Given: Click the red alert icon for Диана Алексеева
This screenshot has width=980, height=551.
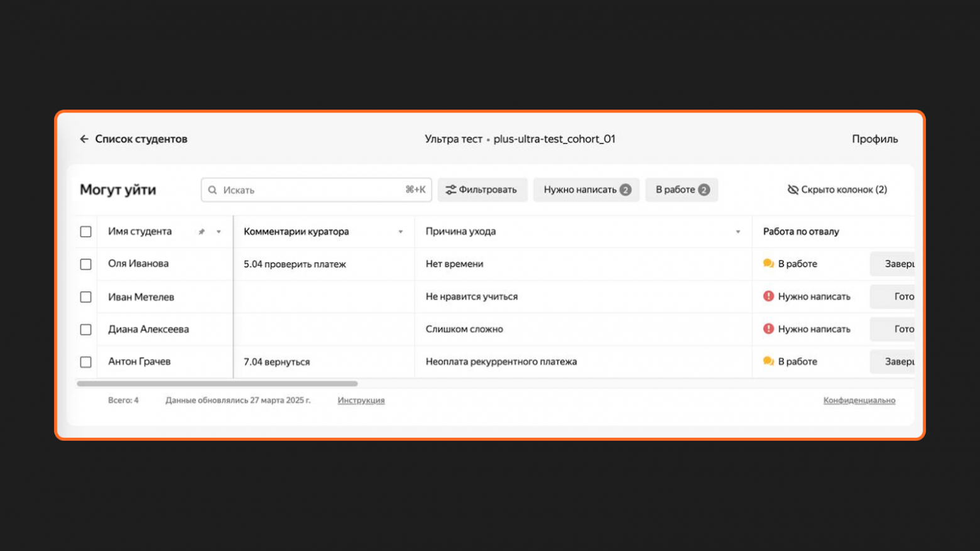Looking at the screenshot, I should click(x=768, y=329).
